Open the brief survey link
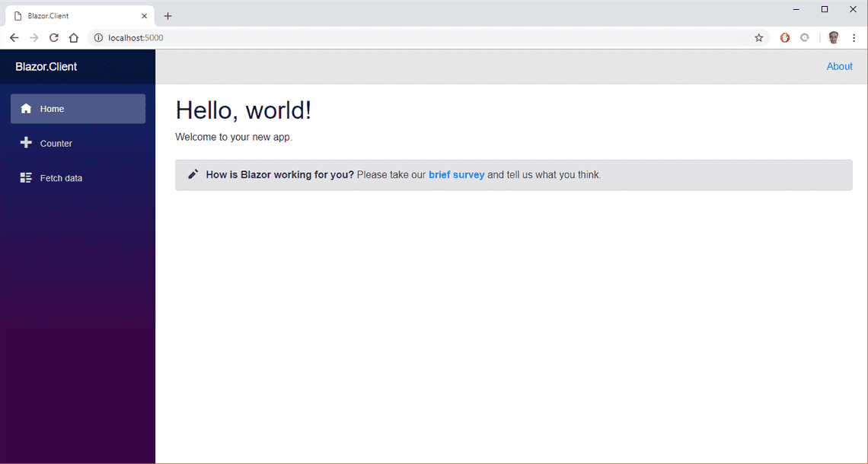868x464 pixels. click(x=456, y=174)
